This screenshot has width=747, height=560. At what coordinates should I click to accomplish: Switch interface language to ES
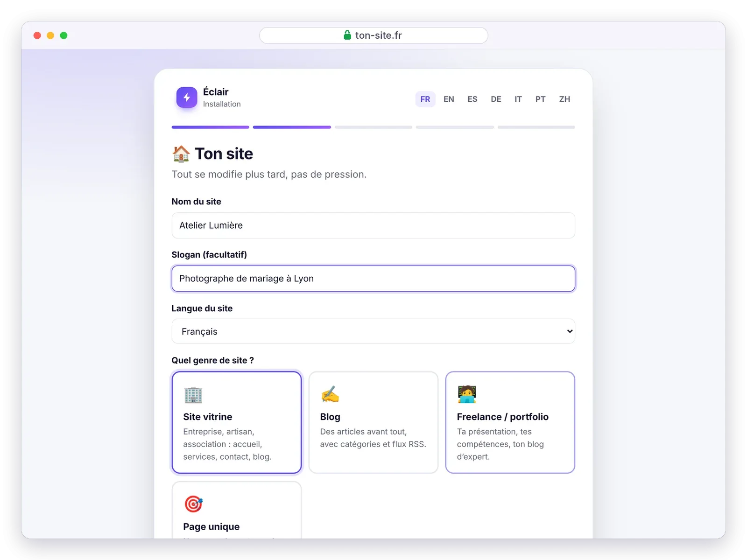tap(472, 99)
